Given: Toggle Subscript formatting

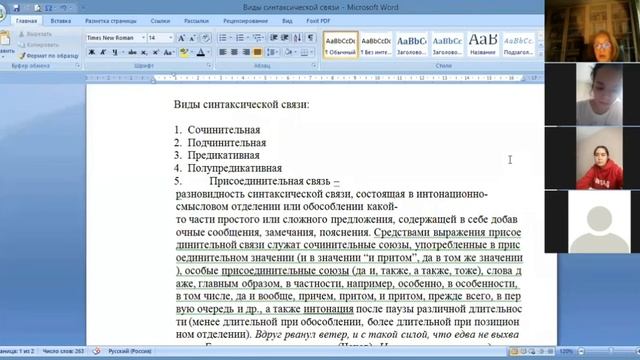Looking at the screenshot, I should [144, 52].
